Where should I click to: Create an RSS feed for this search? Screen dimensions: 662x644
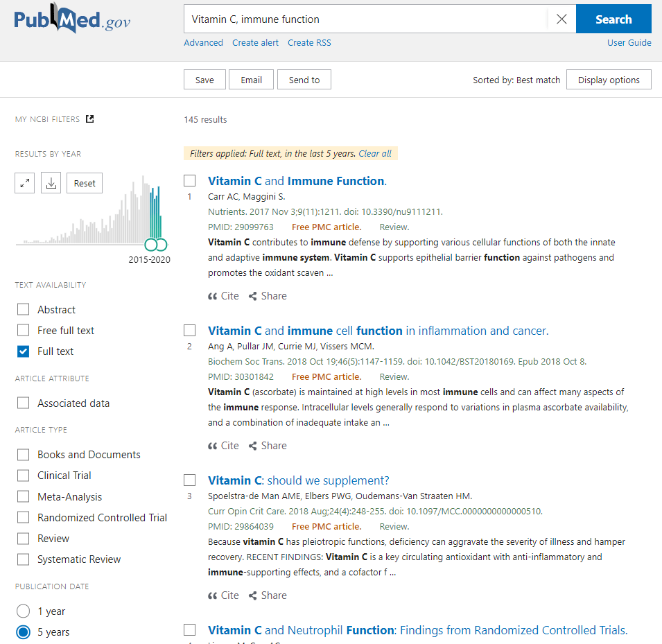(309, 42)
